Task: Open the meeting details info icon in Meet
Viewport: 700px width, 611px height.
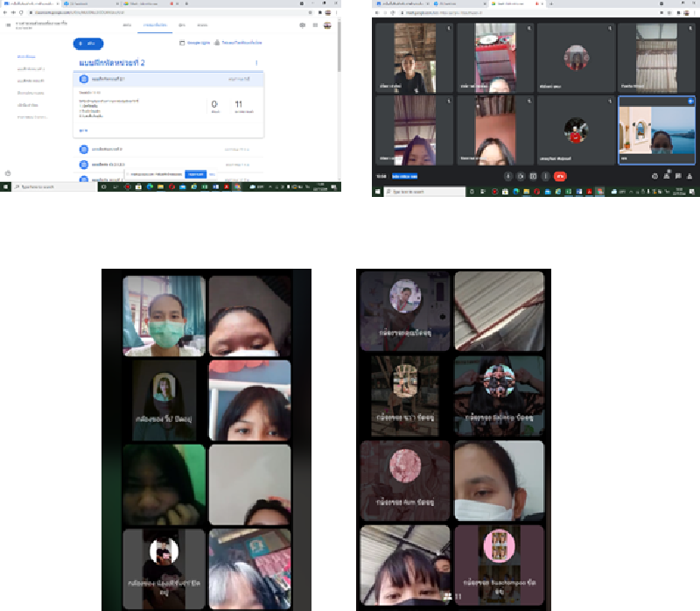Action: [x=655, y=176]
